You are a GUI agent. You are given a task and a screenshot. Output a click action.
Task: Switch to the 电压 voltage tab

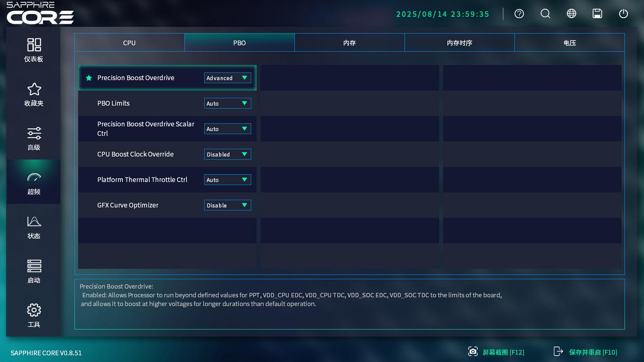coord(569,42)
